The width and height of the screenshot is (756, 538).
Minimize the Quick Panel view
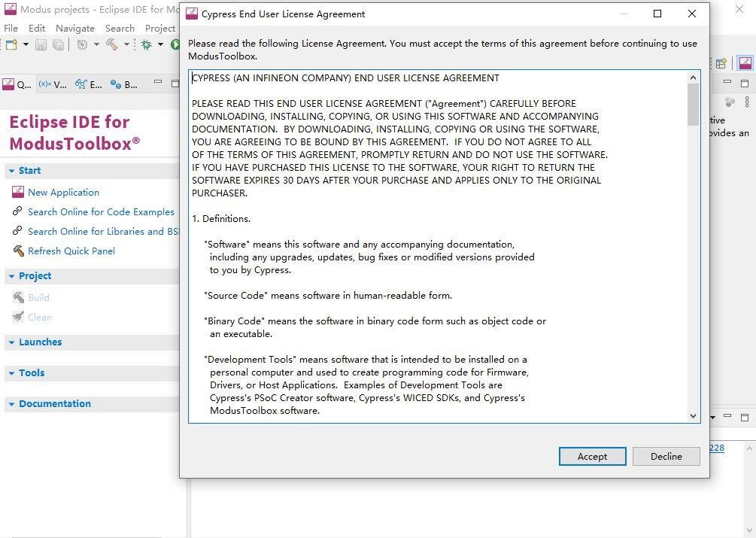(x=158, y=83)
